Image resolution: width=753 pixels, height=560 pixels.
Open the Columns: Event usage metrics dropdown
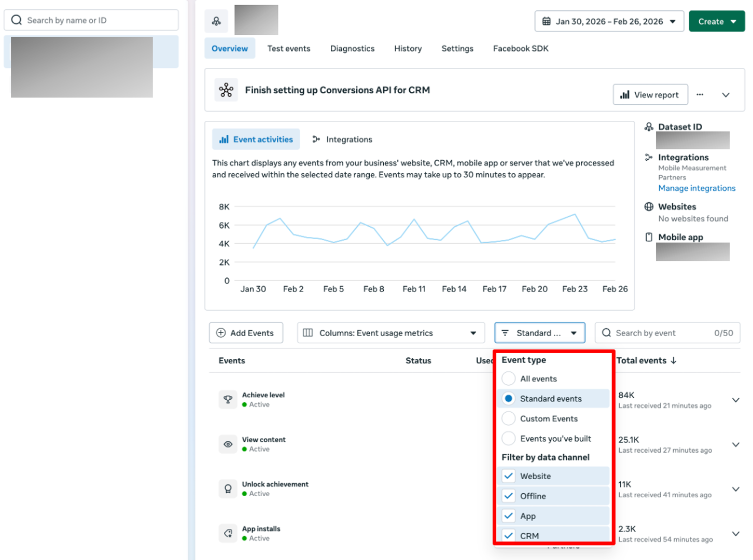click(x=391, y=333)
